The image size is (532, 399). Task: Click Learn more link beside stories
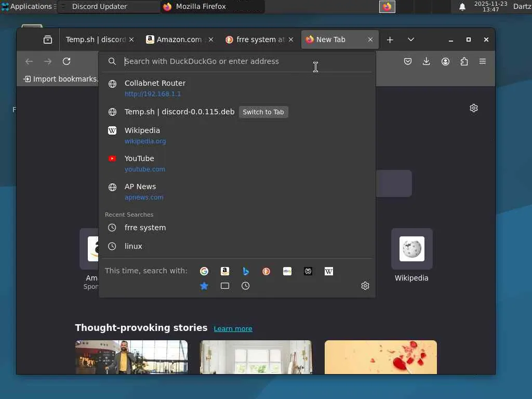pyautogui.click(x=233, y=329)
